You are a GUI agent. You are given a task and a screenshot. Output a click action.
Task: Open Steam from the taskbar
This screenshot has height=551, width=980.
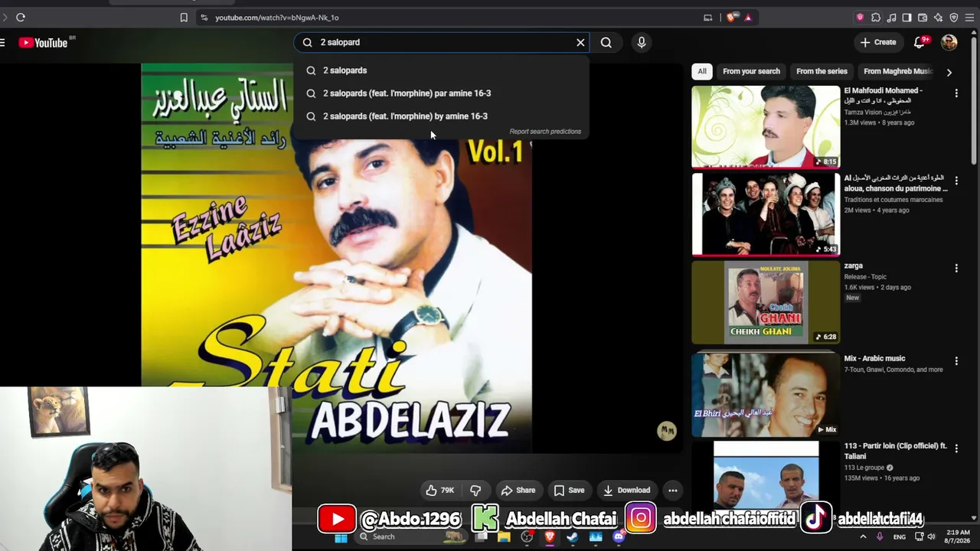click(573, 537)
